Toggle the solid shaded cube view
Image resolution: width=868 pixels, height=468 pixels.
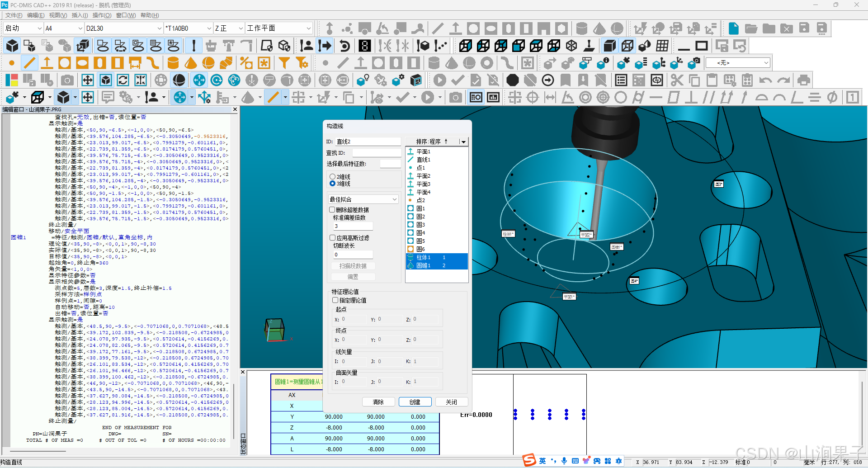[x=610, y=46]
